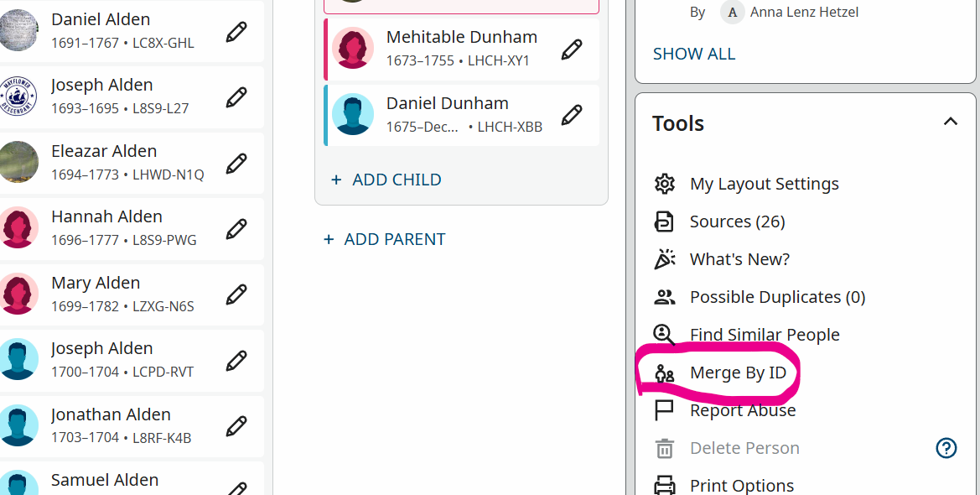Select Merge By ID tool

[738, 373]
